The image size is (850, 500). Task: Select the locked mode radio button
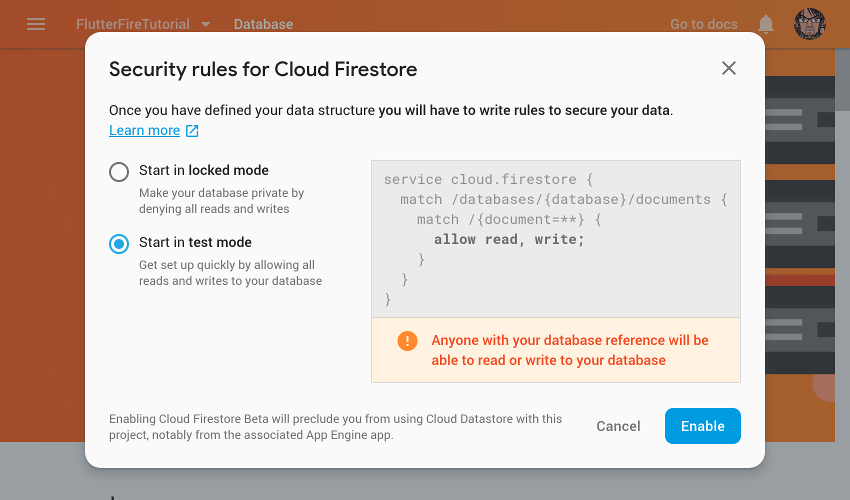(x=119, y=172)
